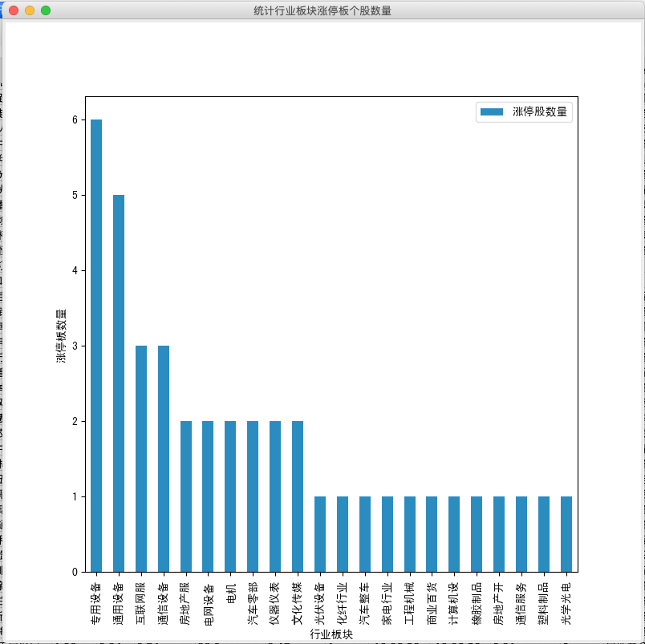Click the y-axis tick value 5

75,195
